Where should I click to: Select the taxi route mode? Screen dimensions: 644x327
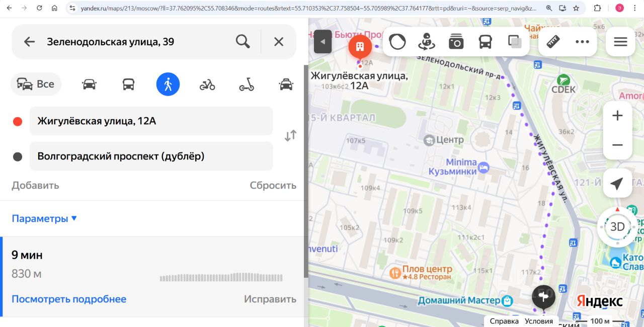[286, 84]
